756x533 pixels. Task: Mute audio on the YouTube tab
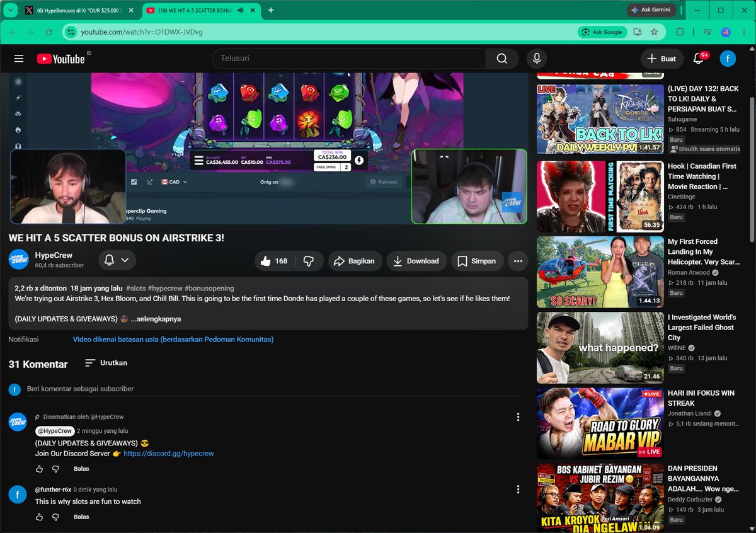240,10
